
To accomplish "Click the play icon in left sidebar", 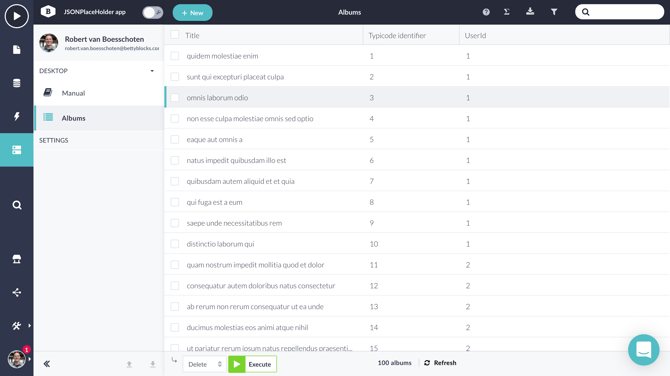I will click(x=17, y=16).
